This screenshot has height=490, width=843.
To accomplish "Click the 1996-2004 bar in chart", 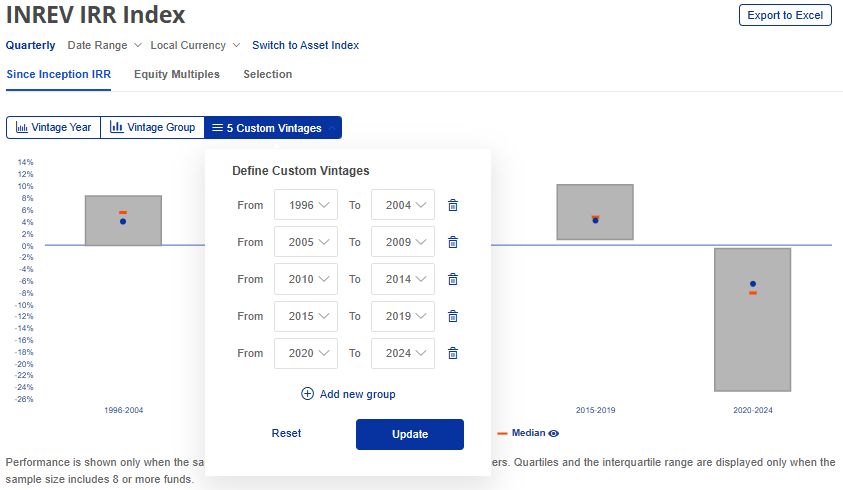I will [123, 221].
